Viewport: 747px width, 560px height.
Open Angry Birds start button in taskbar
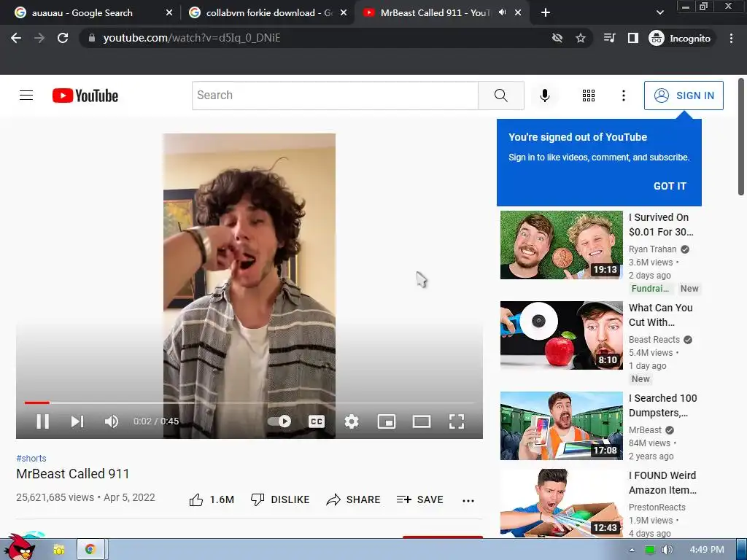20,548
